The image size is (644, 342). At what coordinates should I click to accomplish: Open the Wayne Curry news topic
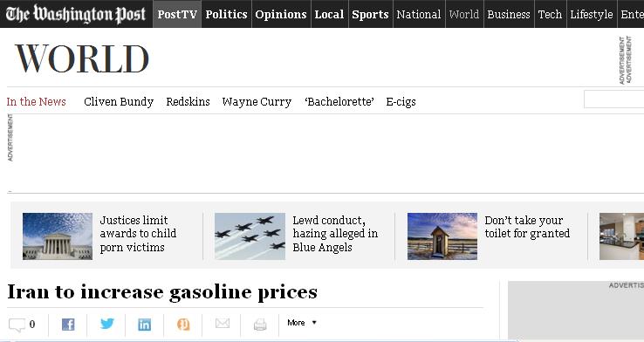pyautogui.click(x=257, y=101)
